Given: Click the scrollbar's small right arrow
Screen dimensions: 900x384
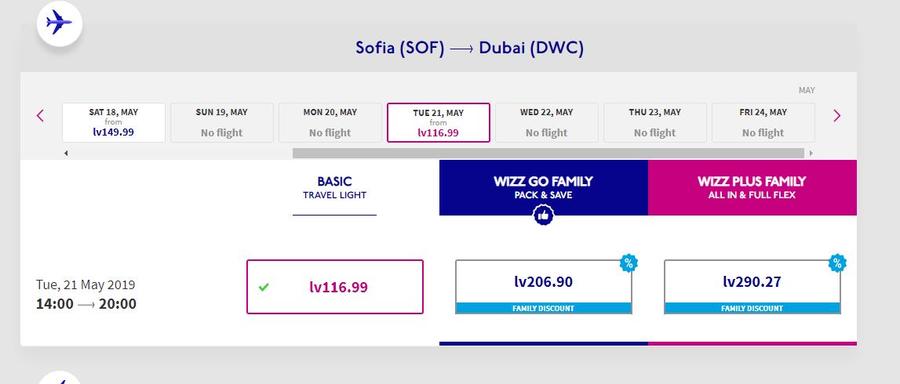Looking at the screenshot, I should (810, 153).
